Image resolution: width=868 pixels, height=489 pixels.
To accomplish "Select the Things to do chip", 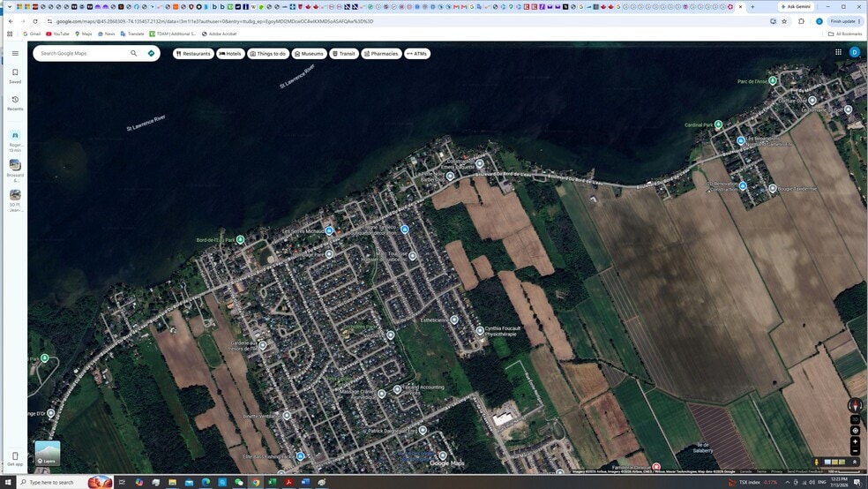I will 268,54.
